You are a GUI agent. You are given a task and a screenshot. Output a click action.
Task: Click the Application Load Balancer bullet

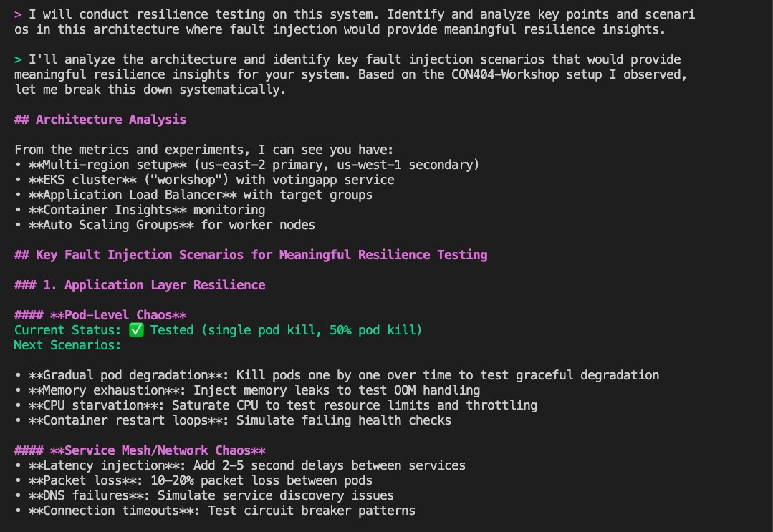pyautogui.click(x=193, y=195)
